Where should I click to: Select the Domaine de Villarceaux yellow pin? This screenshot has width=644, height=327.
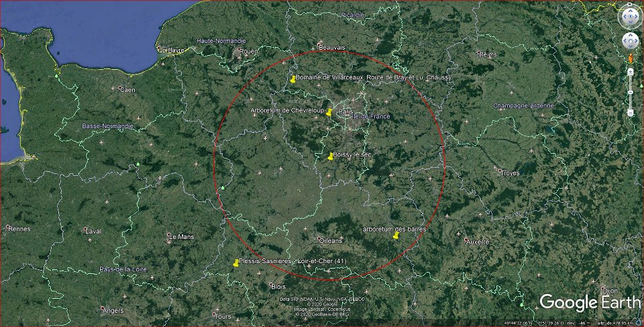coord(292,79)
